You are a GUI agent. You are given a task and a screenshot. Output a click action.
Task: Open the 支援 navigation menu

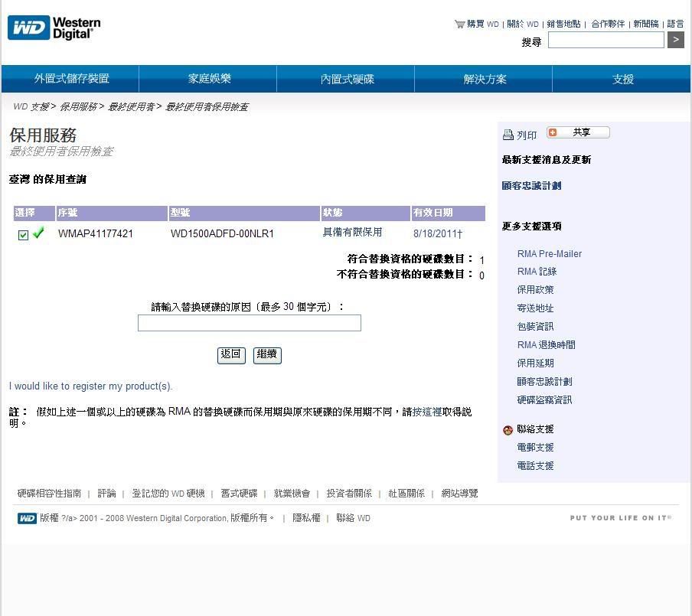click(622, 79)
